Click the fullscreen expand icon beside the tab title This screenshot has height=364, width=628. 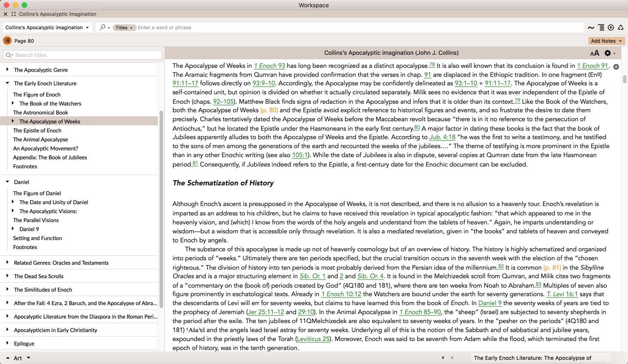(x=13, y=14)
